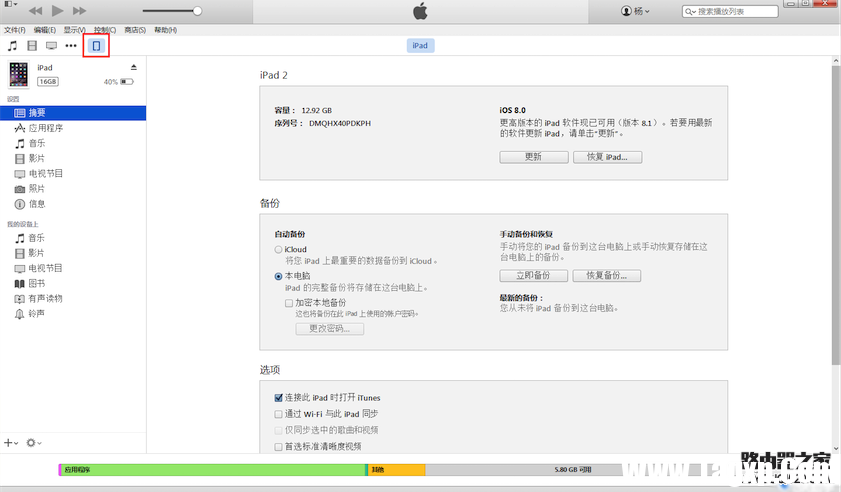The width and height of the screenshot is (841, 492).
Task: Toggle 连接此 iPad 时打开 iTunes checkbox
Action: (x=278, y=398)
